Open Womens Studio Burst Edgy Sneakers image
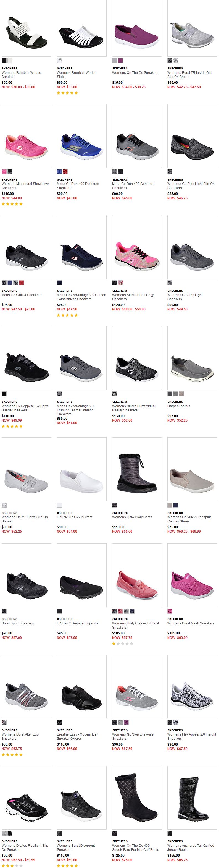Viewport: 224px width, 868px height. 137,247
